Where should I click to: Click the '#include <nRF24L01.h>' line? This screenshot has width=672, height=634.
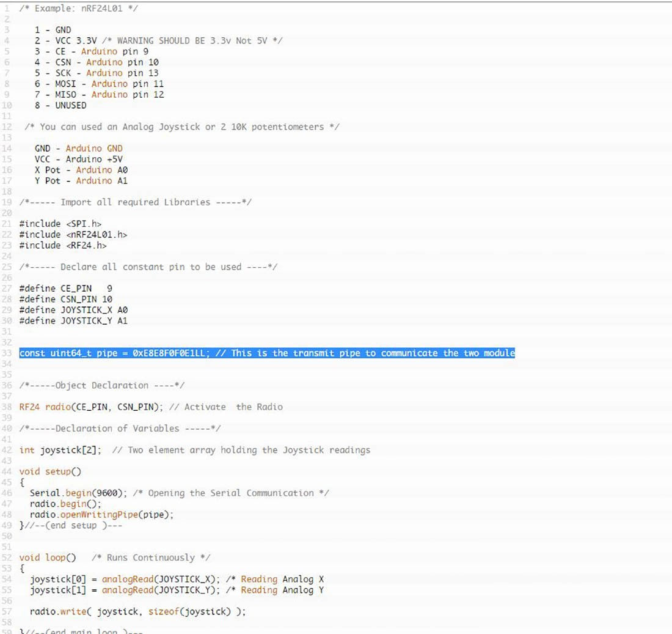point(73,235)
